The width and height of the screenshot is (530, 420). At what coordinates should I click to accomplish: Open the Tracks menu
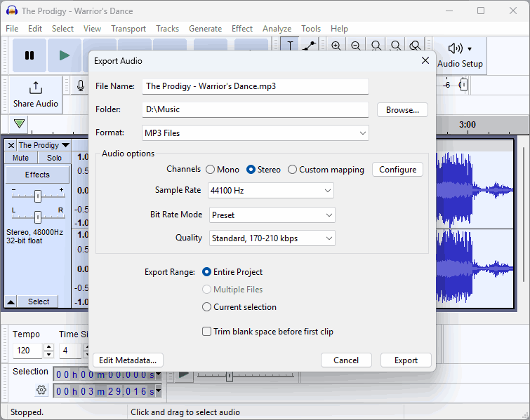[x=167, y=29]
